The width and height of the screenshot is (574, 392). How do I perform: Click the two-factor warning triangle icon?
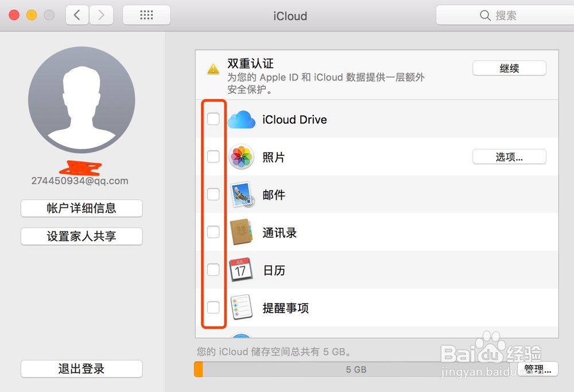click(x=213, y=68)
